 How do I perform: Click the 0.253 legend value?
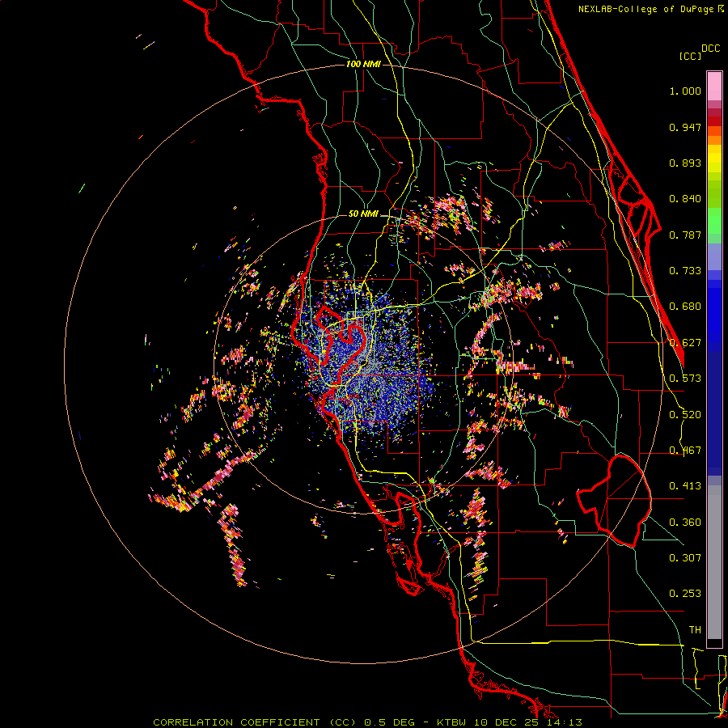(685, 594)
